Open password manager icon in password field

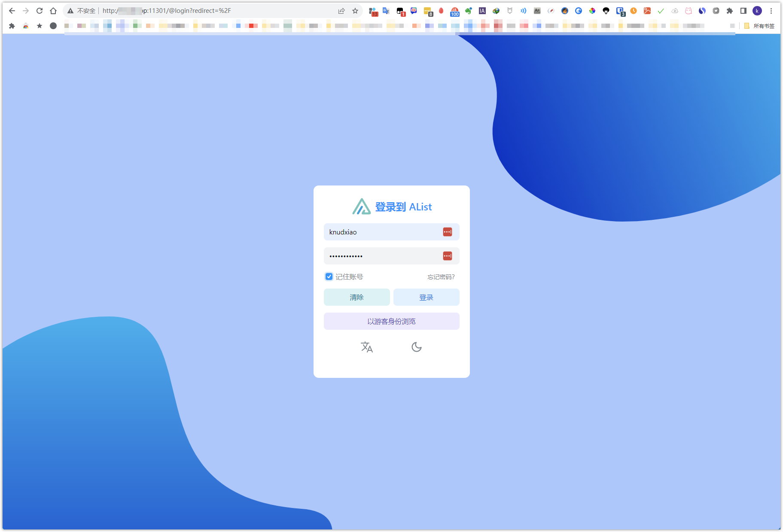coord(448,256)
